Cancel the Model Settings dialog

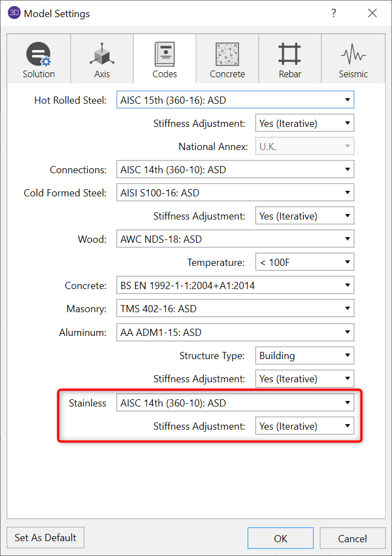click(352, 538)
